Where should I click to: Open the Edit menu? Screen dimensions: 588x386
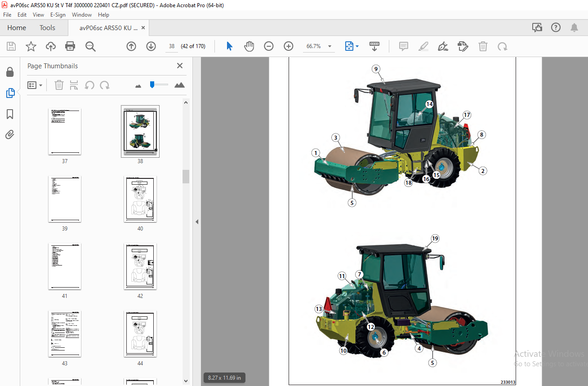coord(22,15)
